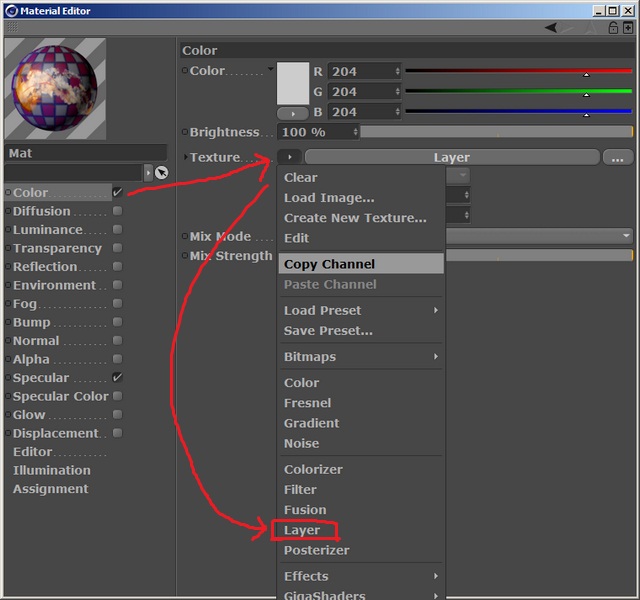Click the back arrow icon in toolbar
Screen dimensions: 640x600
(x=551, y=28)
